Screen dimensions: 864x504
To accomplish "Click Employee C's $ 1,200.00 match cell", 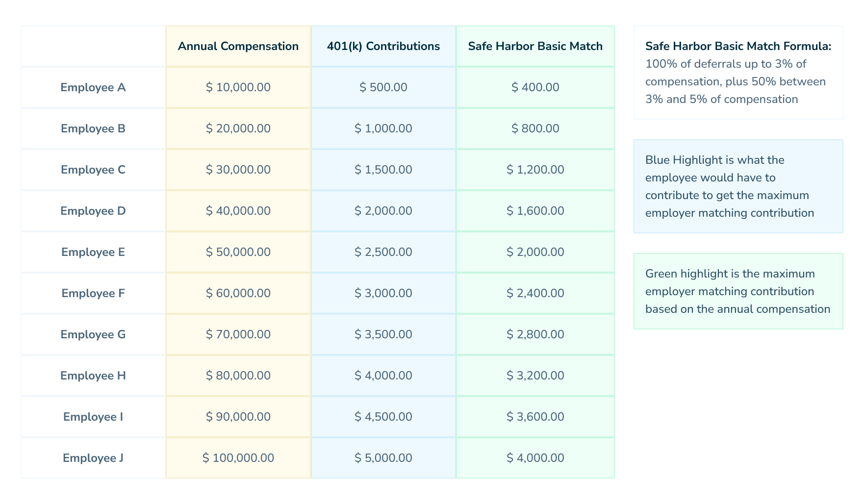I will 535,170.
